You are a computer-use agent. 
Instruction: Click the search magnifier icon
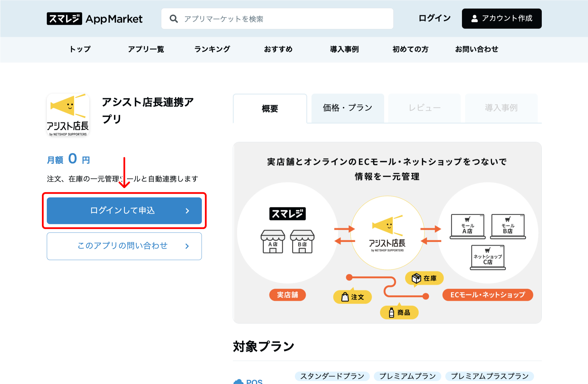(x=174, y=19)
